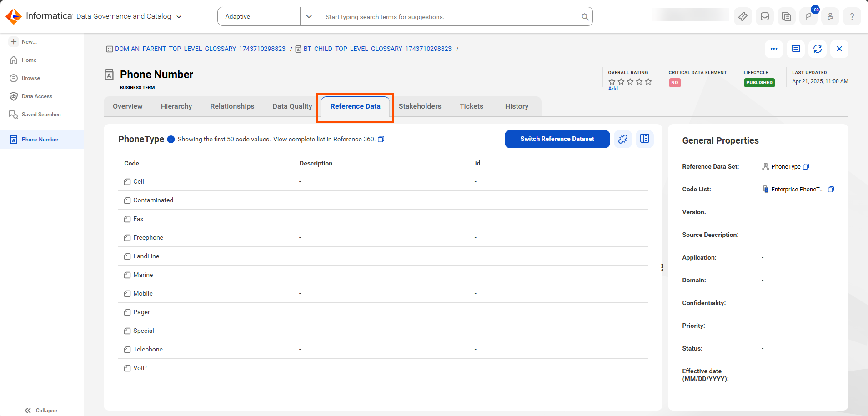Screen dimensions: 868x416
Task: Open the PhoneType info icon
Action: (x=171, y=140)
